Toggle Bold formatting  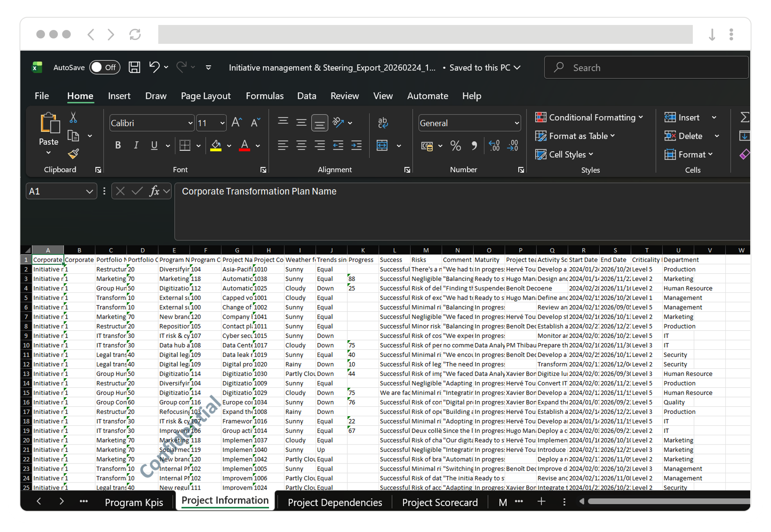click(x=118, y=145)
